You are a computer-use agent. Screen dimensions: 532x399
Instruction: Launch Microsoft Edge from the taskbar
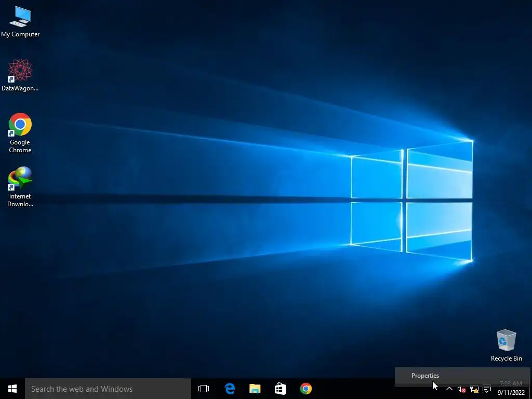(x=230, y=389)
